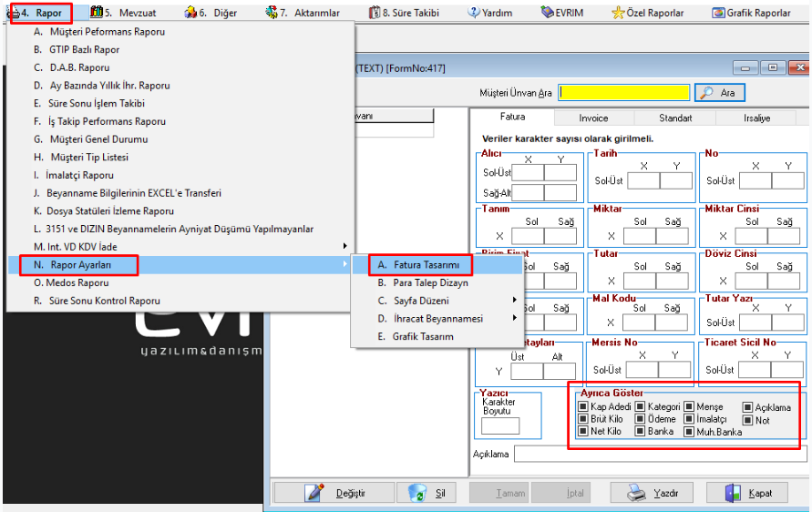This screenshot has height=512, width=812.
Task: Toggle the Muh.Banka checkbox
Action: coord(689,431)
